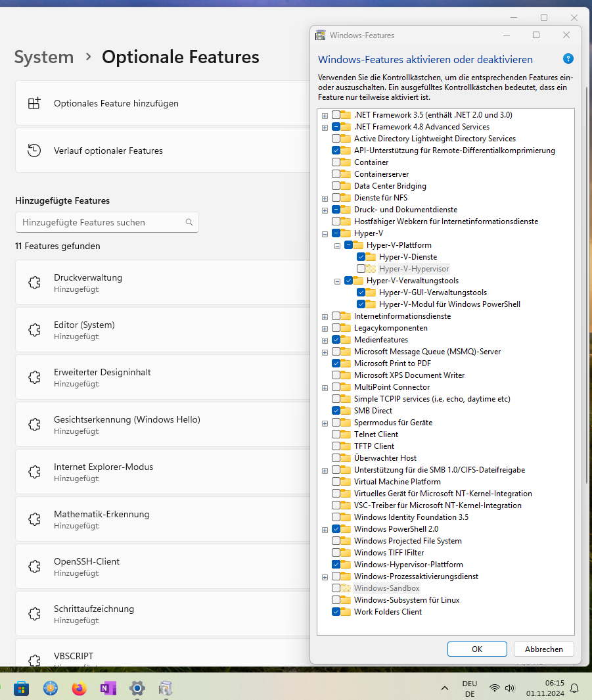Launch Firefox from the taskbar

coord(80,688)
